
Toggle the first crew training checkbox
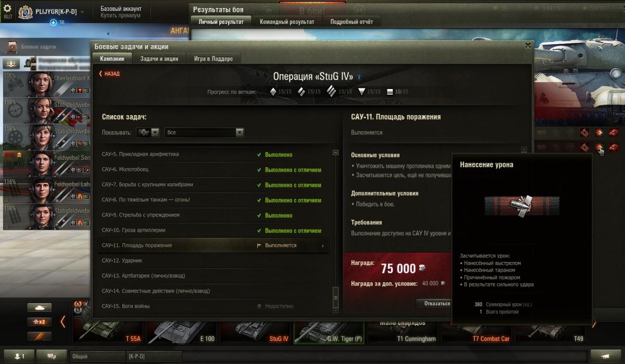coord(33,60)
